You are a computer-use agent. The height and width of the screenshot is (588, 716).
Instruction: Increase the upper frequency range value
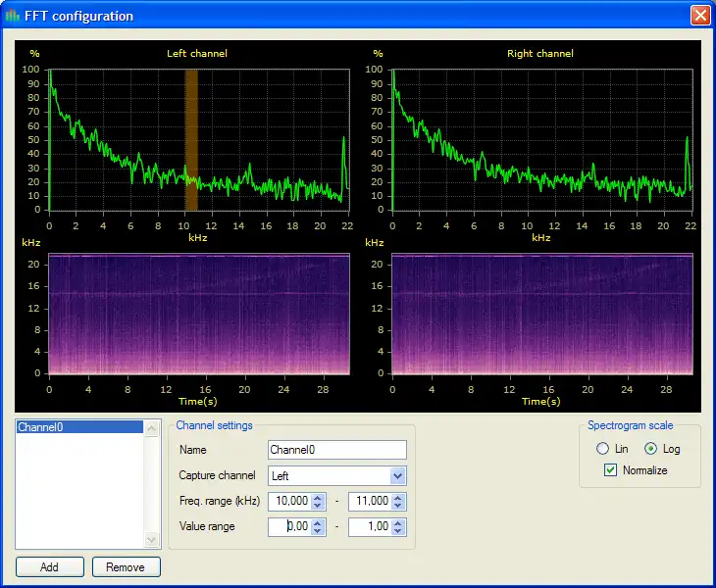click(x=397, y=497)
